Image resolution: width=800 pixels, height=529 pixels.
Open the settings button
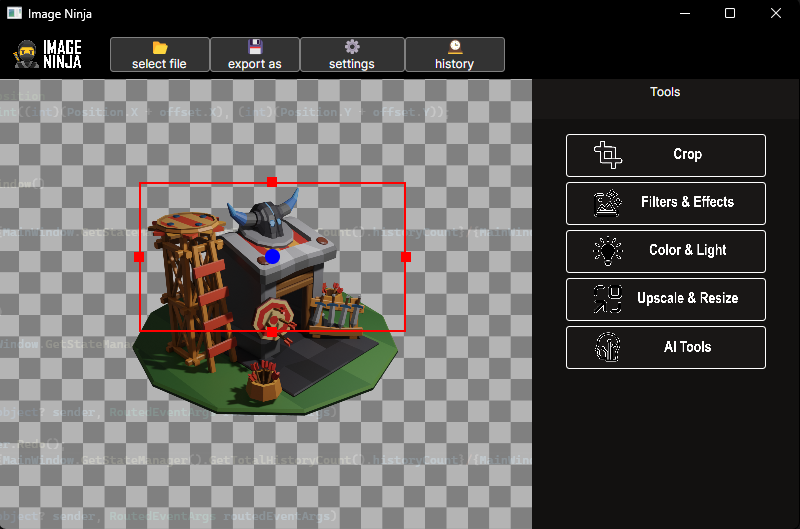coord(352,55)
